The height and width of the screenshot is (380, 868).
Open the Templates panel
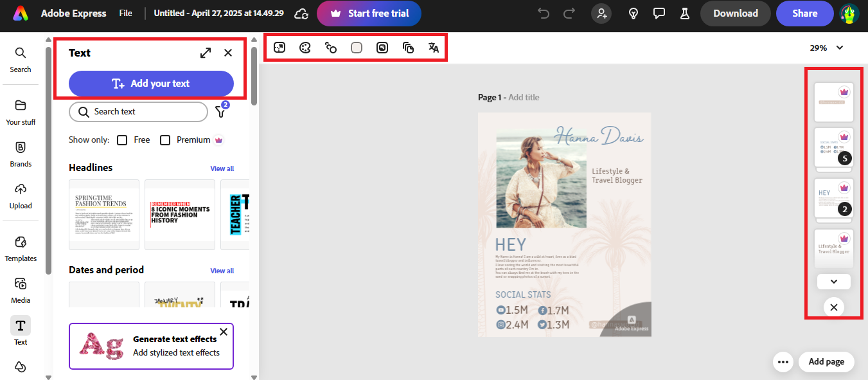tap(21, 249)
